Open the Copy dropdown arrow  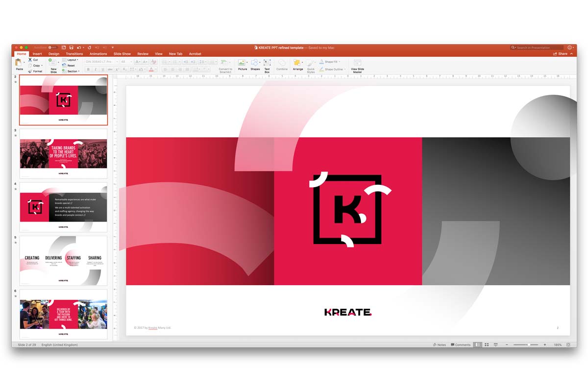[42, 66]
